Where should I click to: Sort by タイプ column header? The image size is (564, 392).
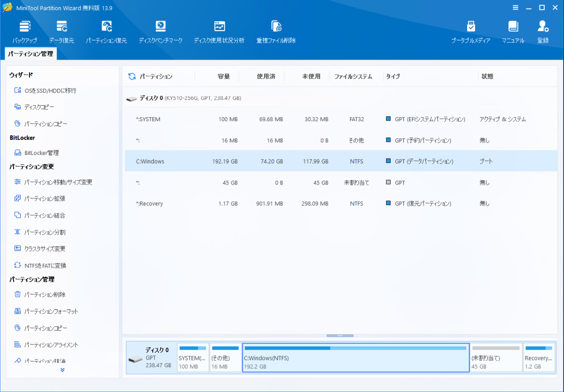pyautogui.click(x=393, y=77)
